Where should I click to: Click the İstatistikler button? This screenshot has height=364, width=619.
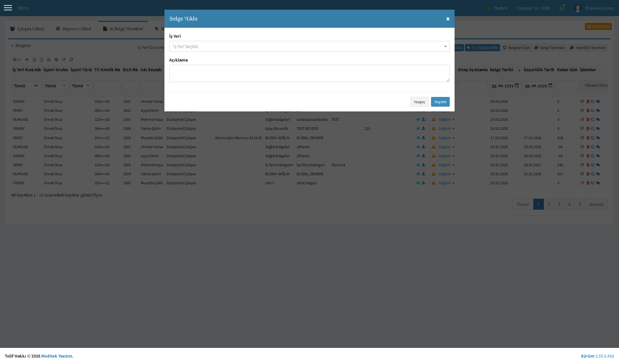tap(598, 26)
